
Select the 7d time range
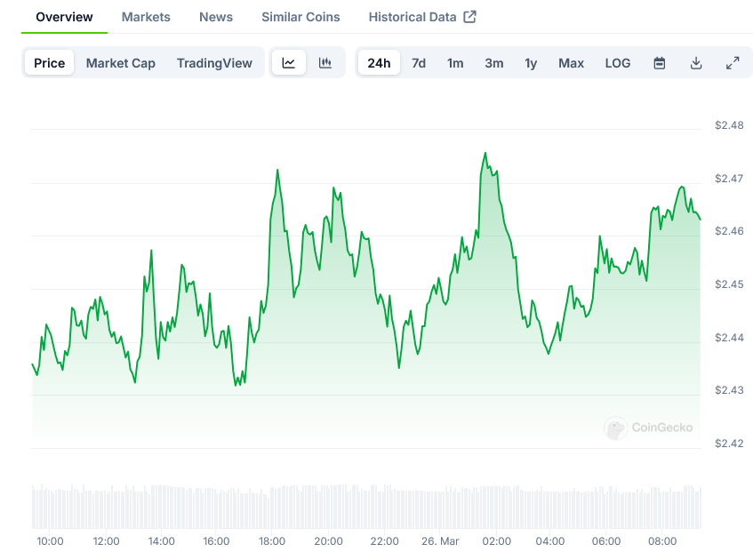point(419,63)
